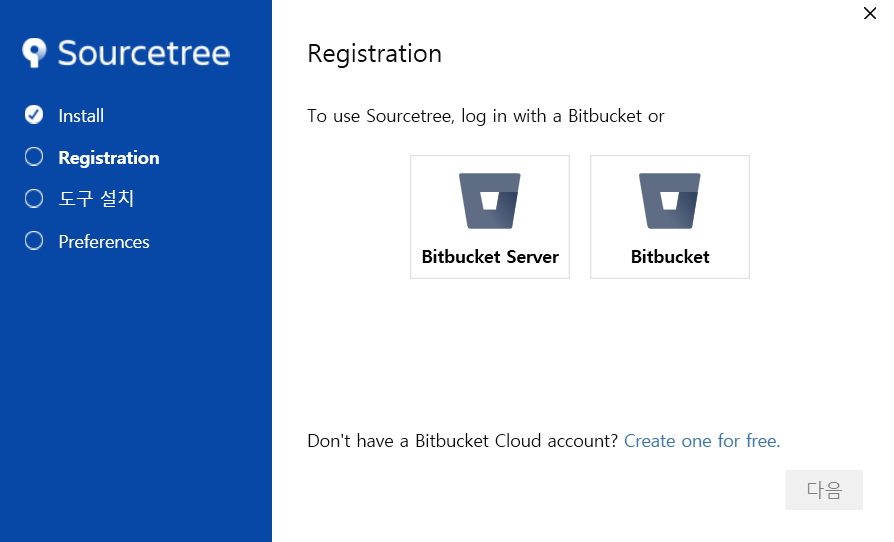Click the Sourcetree title text
This screenshot has width=894, height=542.
point(144,53)
